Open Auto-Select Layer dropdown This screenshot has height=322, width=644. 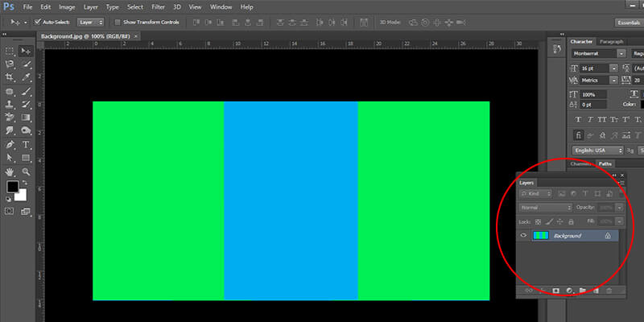click(x=90, y=23)
